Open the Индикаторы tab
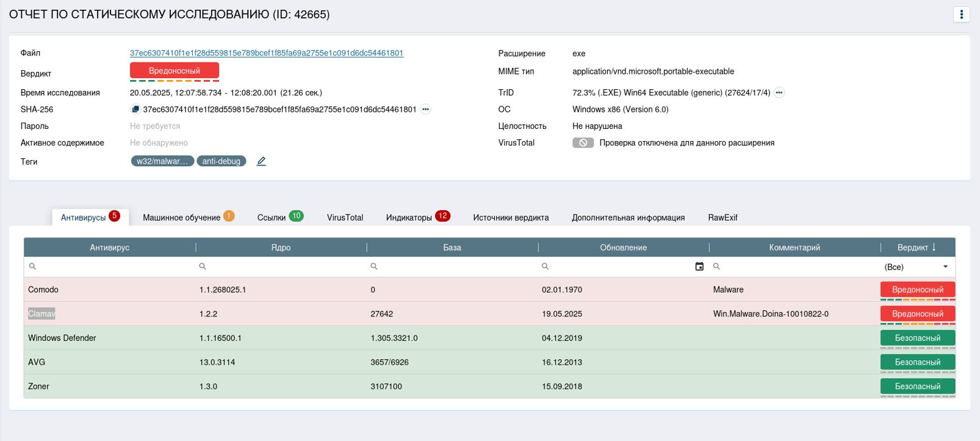 tap(409, 217)
